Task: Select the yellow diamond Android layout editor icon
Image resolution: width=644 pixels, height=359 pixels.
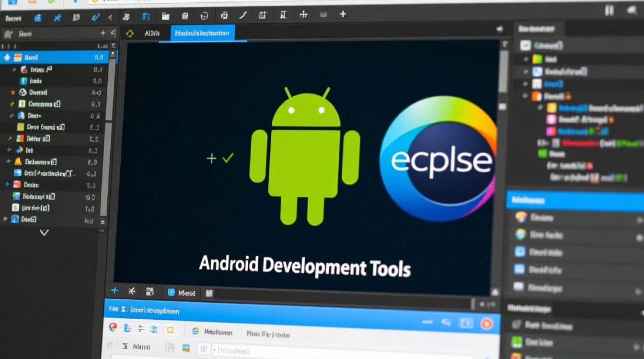Action: tap(129, 33)
